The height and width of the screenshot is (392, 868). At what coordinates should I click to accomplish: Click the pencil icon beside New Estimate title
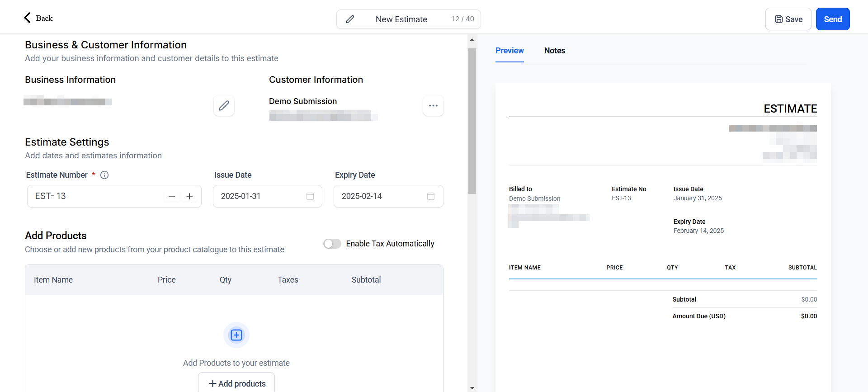[x=350, y=19]
